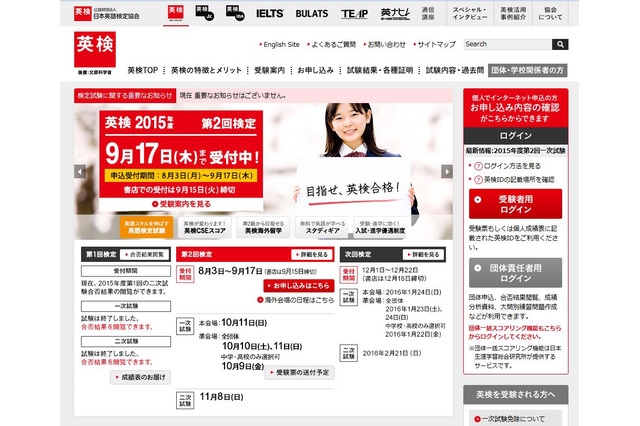640x426 pixels.
Task: Click 受験票の送付予定 button
Action: [300, 373]
